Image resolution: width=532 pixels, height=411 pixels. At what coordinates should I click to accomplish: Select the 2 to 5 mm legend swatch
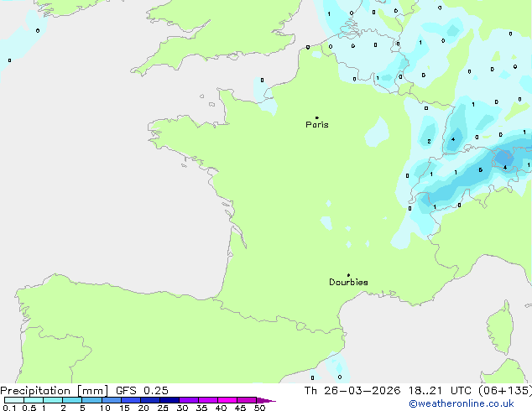[72, 400]
